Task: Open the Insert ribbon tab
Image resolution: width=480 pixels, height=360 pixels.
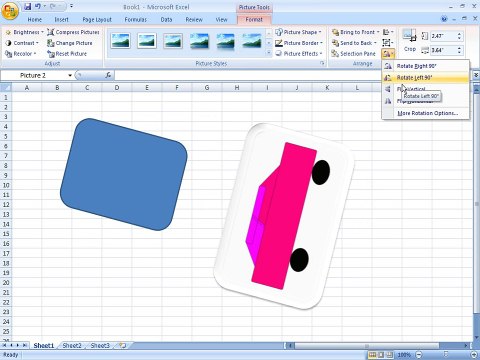Action: coord(61,20)
